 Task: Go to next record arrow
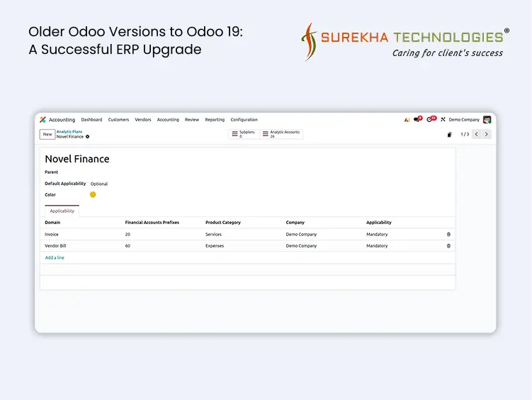[486, 134]
